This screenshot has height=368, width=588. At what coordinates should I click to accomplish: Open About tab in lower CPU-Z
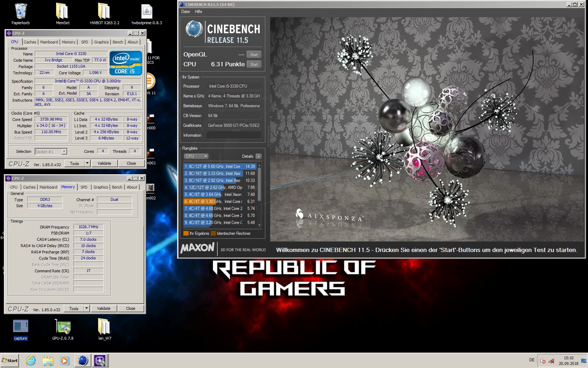(132, 187)
